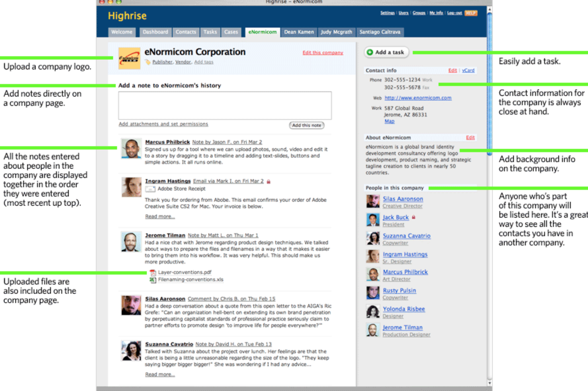This screenshot has width=588, height=391.
Task: Open the orange HELP button
Action: click(x=471, y=13)
